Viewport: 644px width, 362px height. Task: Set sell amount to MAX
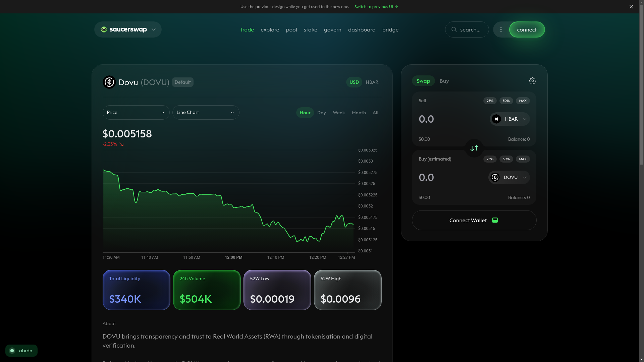tap(523, 101)
